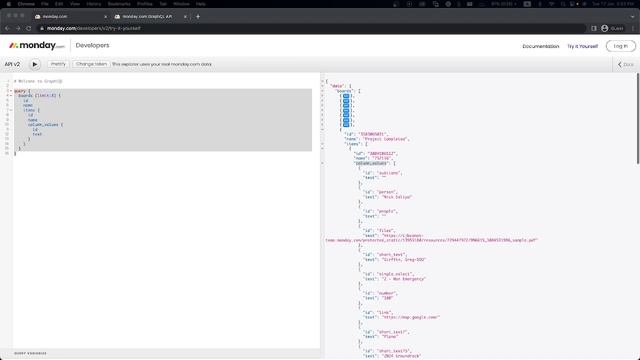Collapse the "column_values" array in results
Viewport: 640px width, 360px height.
322,163
